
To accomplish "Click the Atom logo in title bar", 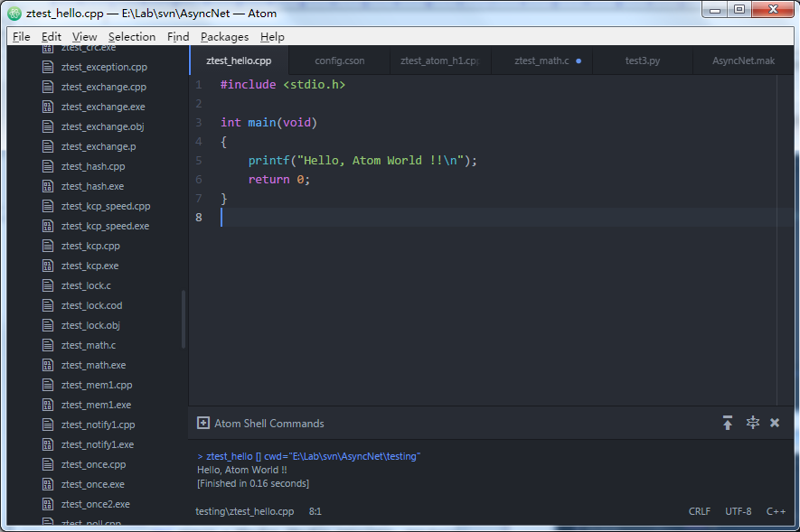I will pos(14,14).
